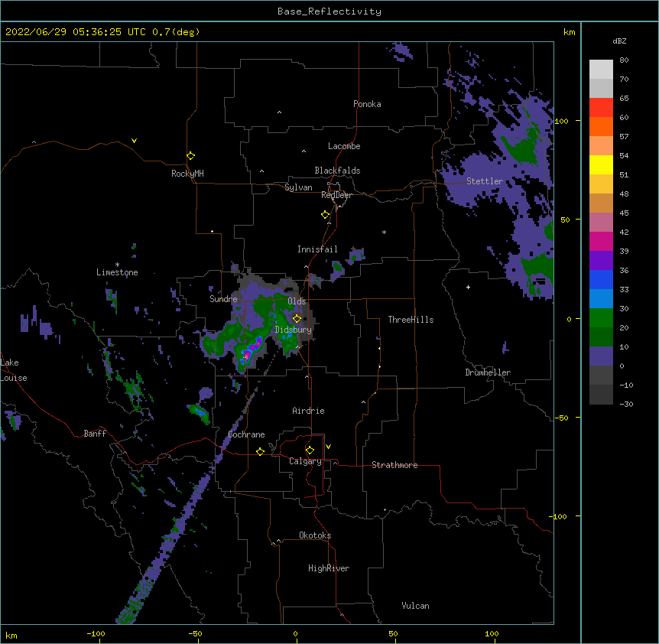Click the yellow -100 tick on the vertical axis
This screenshot has height=644, width=659.
[559, 516]
